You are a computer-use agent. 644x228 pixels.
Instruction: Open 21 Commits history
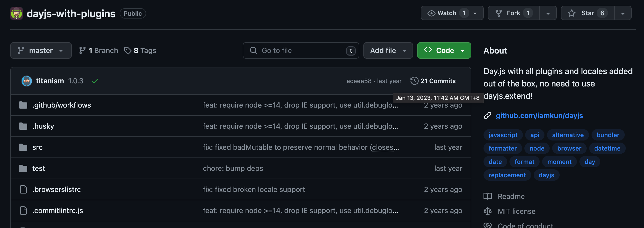[433, 81]
